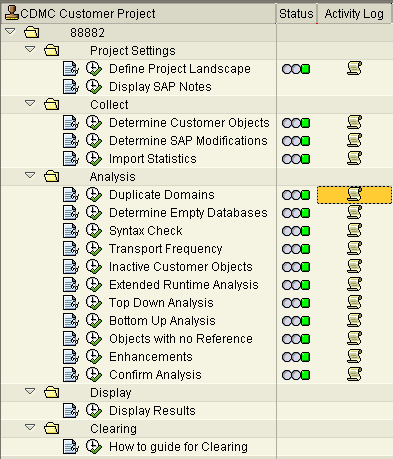This screenshot has width=393, height=459.
Task: Click execute clock icon for Display SAP Notes
Action: [x=94, y=86]
